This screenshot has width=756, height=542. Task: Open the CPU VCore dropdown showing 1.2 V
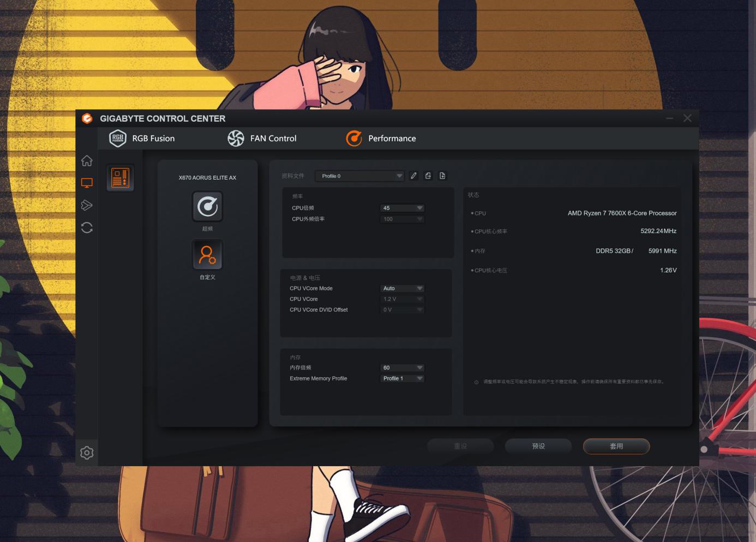[x=402, y=299]
